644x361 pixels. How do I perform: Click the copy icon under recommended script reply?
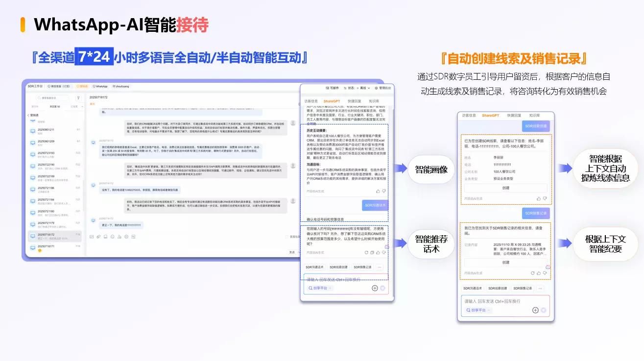[x=373, y=252]
